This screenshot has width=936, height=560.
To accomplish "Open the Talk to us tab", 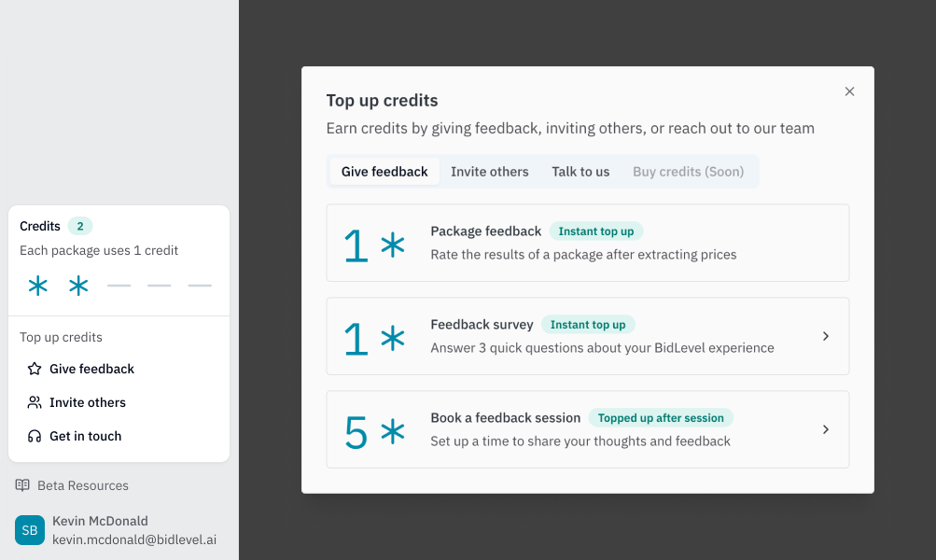I will [x=580, y=172].
